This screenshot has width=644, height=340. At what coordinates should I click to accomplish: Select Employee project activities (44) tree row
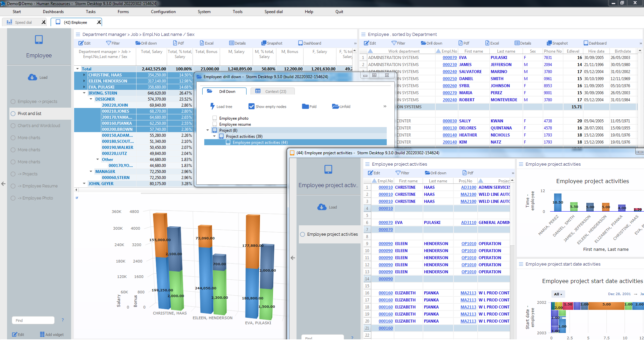tap(295, 143)
